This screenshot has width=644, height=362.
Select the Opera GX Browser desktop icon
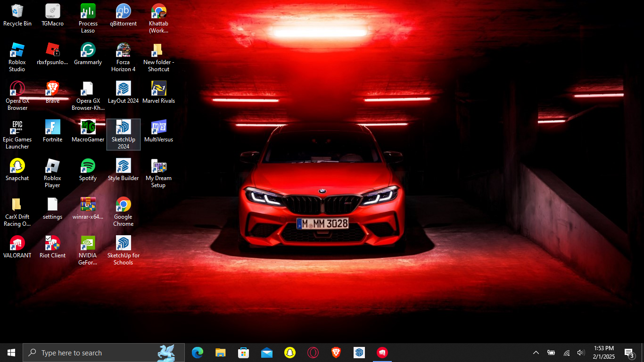pyautogui.click(x=17, y=96)
